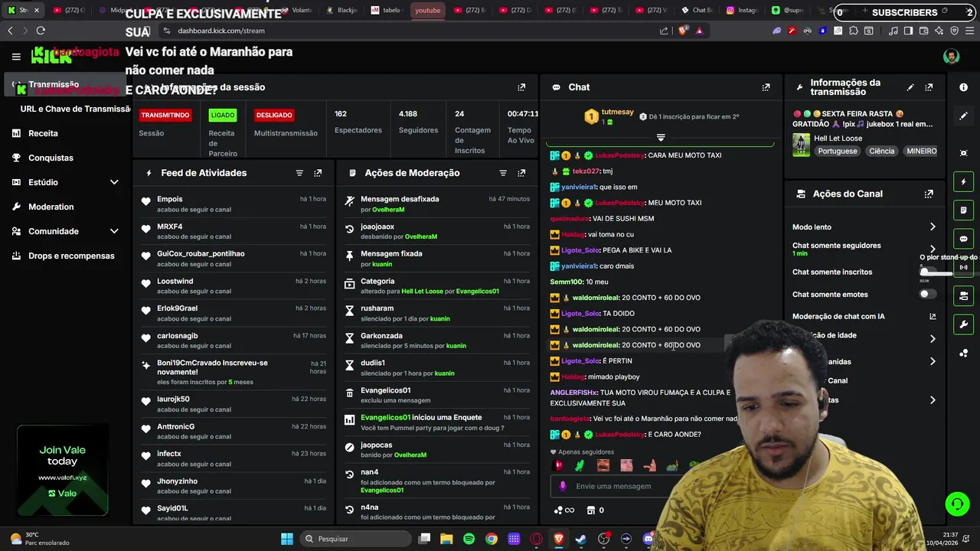
Task: Click the purple microphone icon in message box
Action: pos(563,486)
